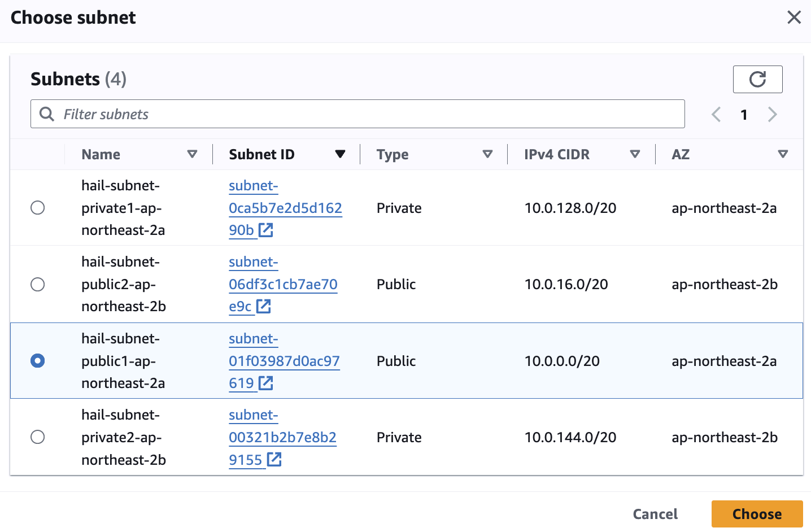Close the Choose subnet dialog

[794, 18]
